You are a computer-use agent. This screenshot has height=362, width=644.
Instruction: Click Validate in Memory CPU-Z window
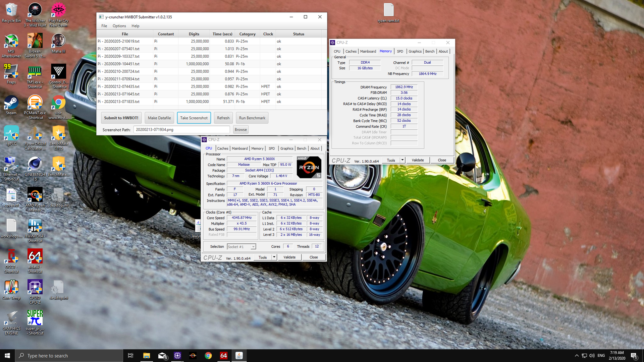pos(418,160)
